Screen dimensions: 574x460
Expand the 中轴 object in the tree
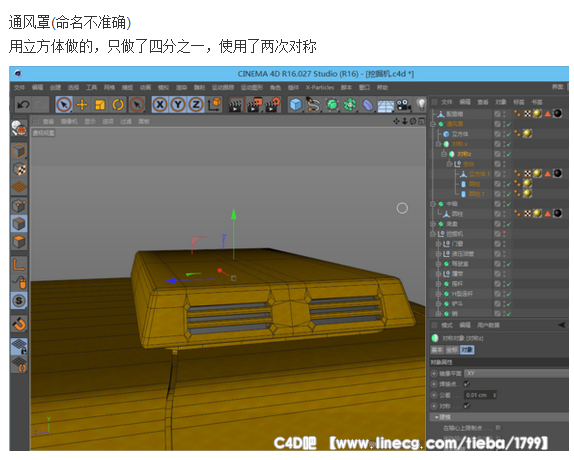(x=433, y=204)
